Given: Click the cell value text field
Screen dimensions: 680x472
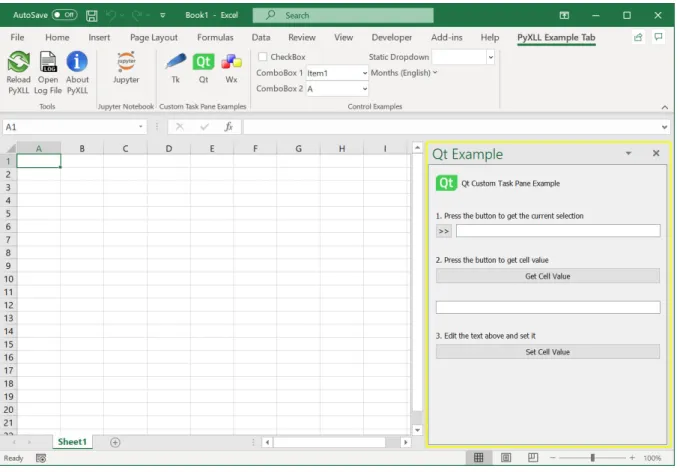Looking at the screenshot, I should (x=548, y=308).
